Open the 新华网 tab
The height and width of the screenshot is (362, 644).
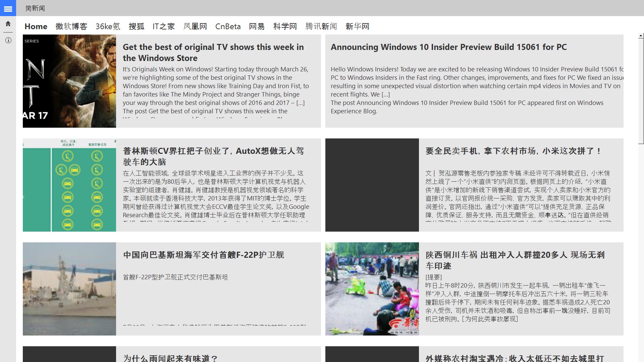coord(357,26)
